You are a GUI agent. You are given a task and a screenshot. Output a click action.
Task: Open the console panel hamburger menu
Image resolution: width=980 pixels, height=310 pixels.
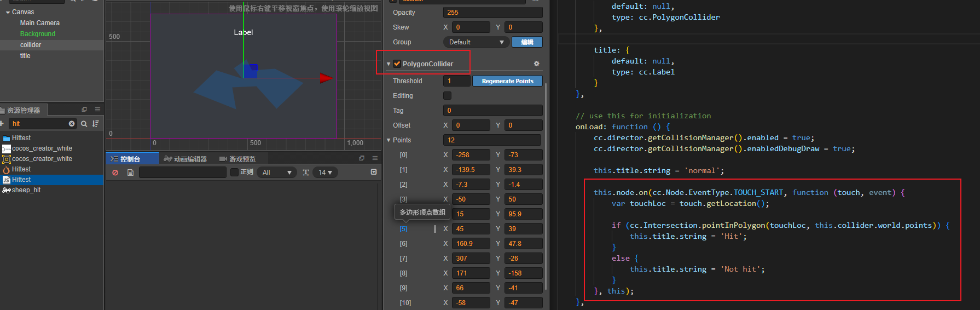point(375,158)
